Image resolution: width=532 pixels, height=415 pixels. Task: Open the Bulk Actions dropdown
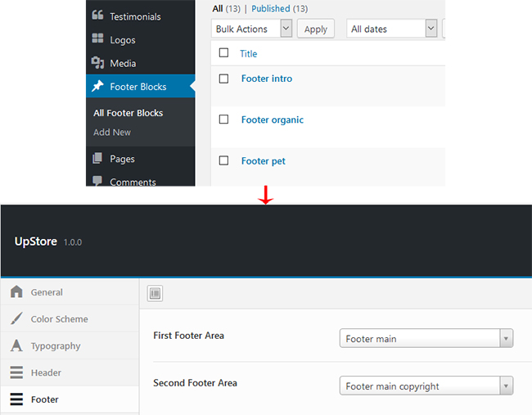pyautogui.click(x=251, y=29)
